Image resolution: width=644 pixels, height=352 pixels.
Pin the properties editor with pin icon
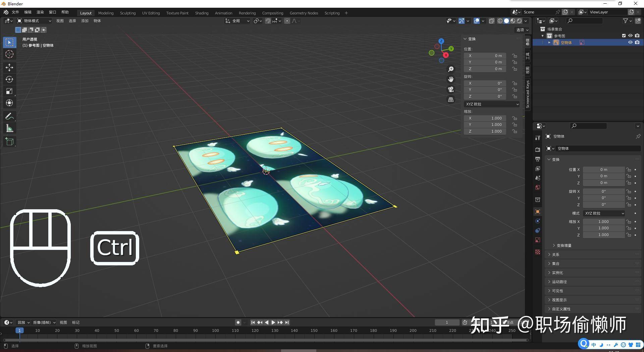(x=638, y=136)
